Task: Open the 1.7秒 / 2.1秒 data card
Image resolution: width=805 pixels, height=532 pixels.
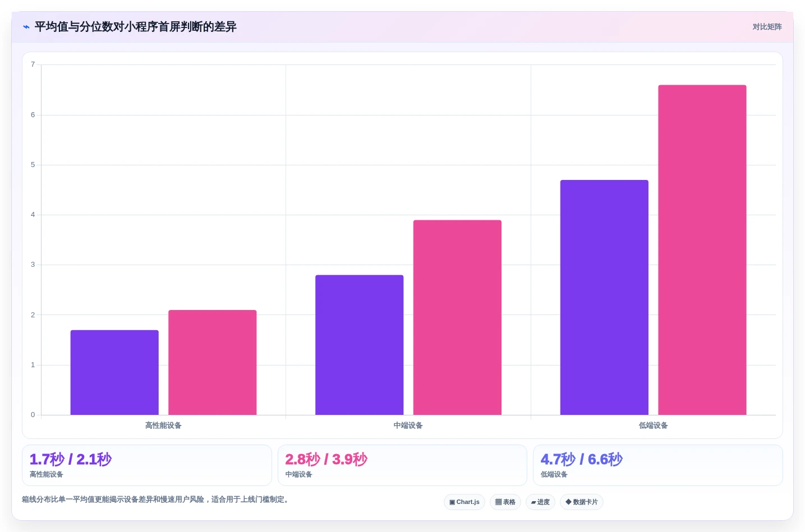Action: (x=147, y=465)
